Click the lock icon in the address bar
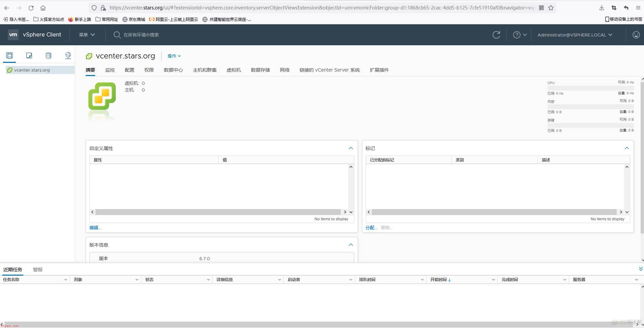This screenshot has width=644, height=328. pyautogui.click(x=103, y=8)
